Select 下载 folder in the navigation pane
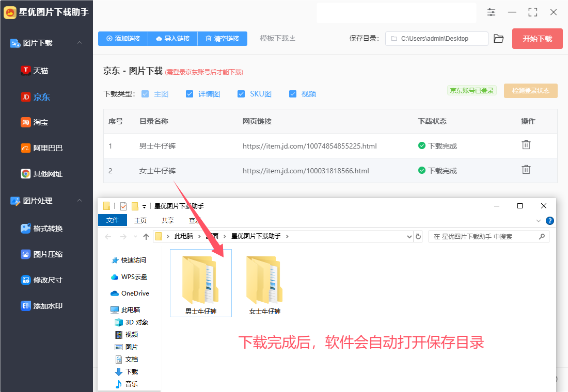Image resolution: width=568 pixels, height=392 pixels. [x=127, y=371]
